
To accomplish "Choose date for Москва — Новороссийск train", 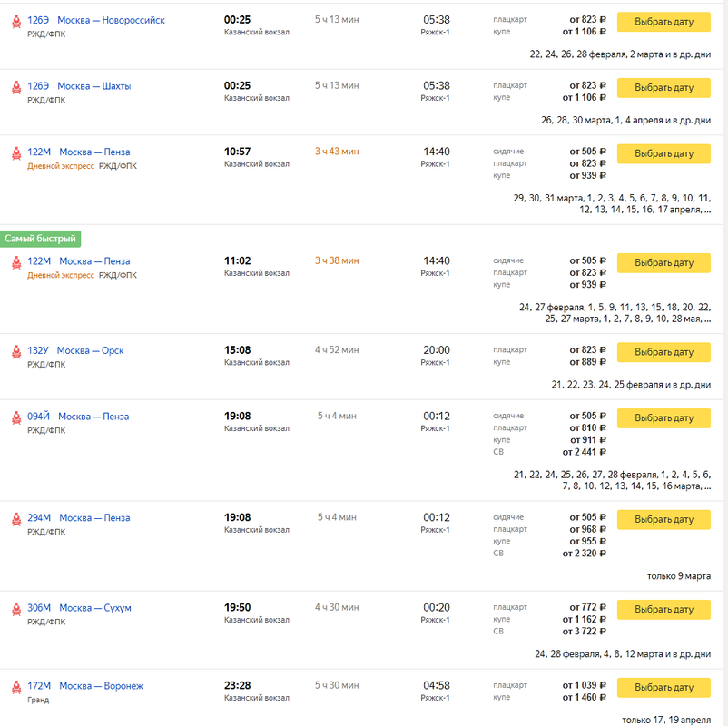I will (x=664, y=22).
